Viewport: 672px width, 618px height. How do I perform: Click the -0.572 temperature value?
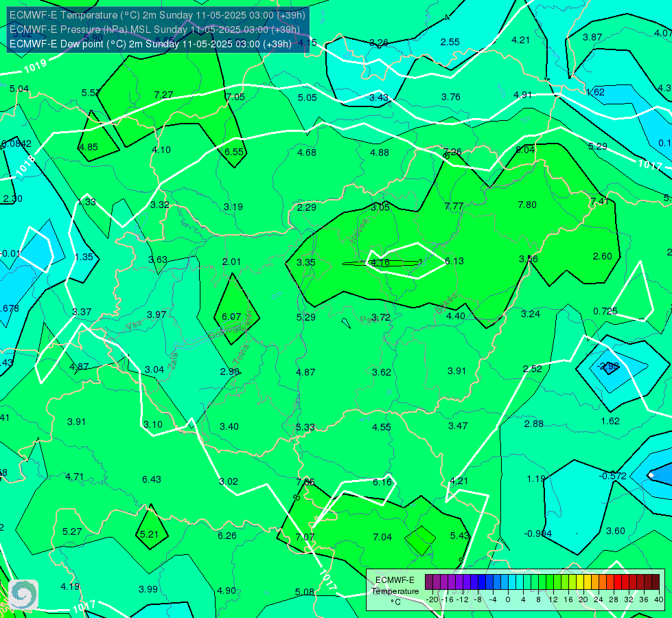coord(612,476)
